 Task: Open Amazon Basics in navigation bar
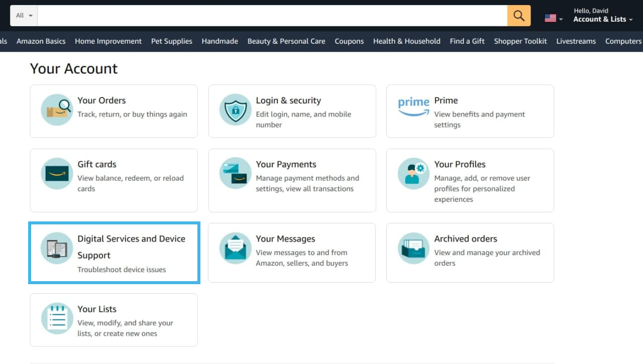click(41, 41)
